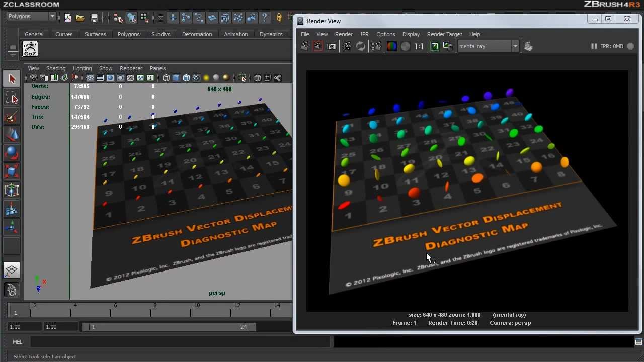Viewport: 644px width, 362px height.
Task: Open the viewport Renderer menu
Action: pos(131,68)
